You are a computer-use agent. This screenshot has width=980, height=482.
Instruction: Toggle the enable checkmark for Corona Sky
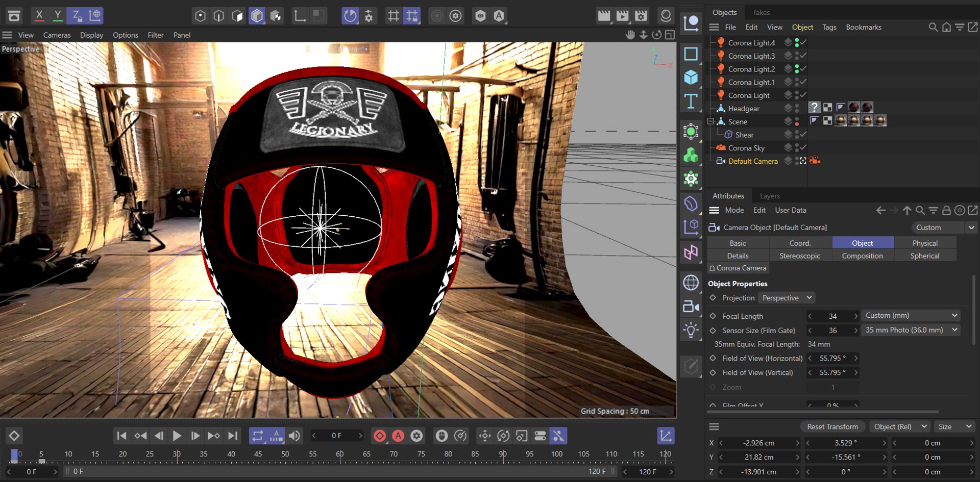pos(803,147)
